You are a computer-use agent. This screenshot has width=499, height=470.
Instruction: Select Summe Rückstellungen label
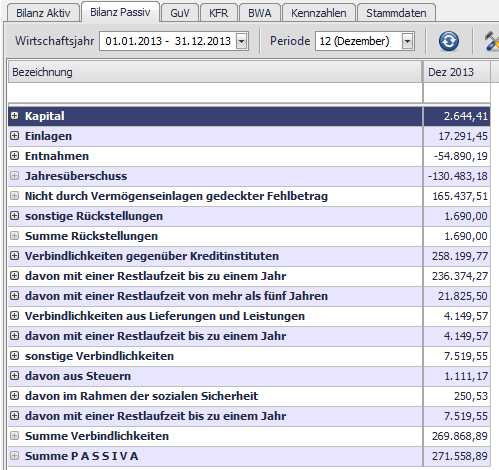[91, 236]
